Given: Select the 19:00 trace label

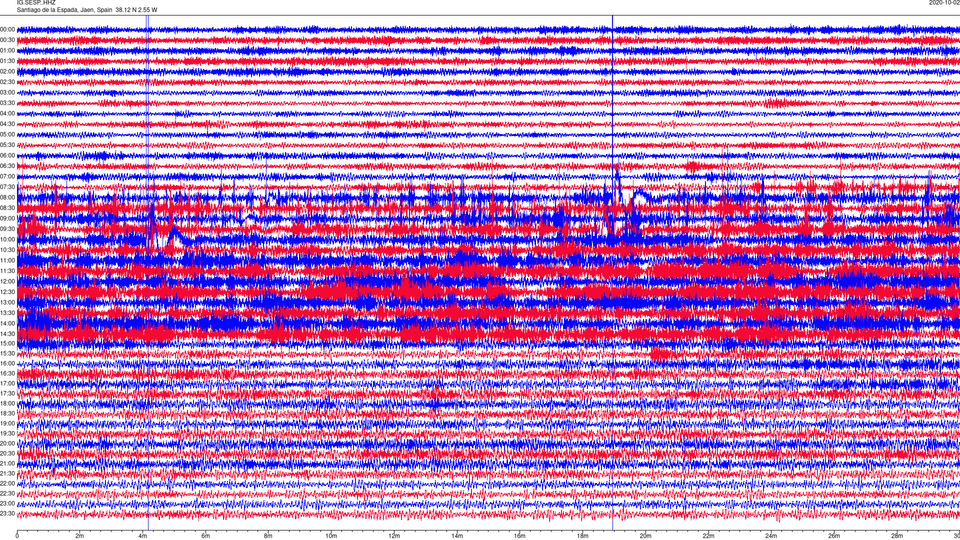Looking at the screenshot, I should (x=7, y=424).
